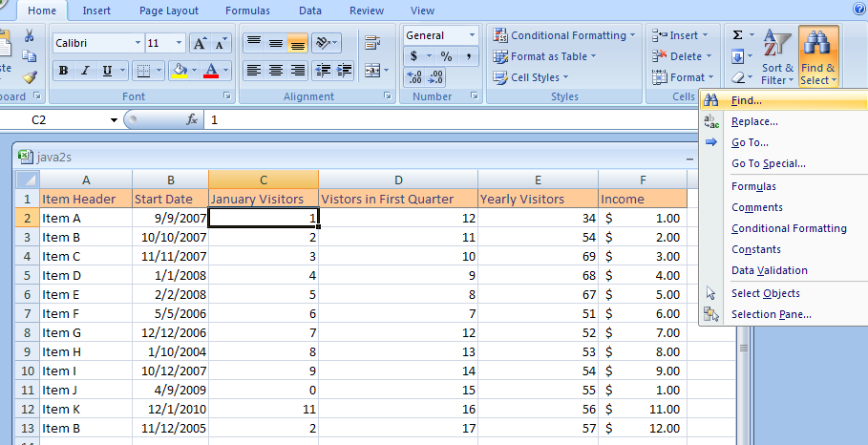
Task: Apply the red Font Color button
Action: pos(211,71)
